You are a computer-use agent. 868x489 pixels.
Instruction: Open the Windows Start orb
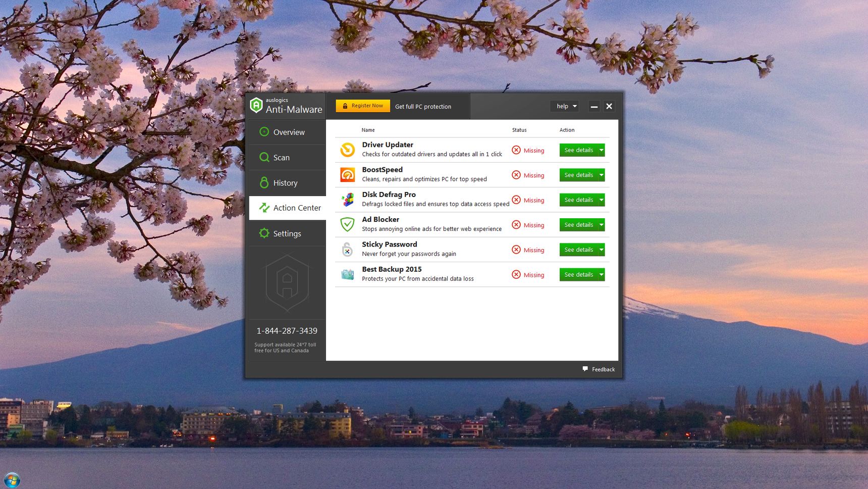click(x=12, y=480)
